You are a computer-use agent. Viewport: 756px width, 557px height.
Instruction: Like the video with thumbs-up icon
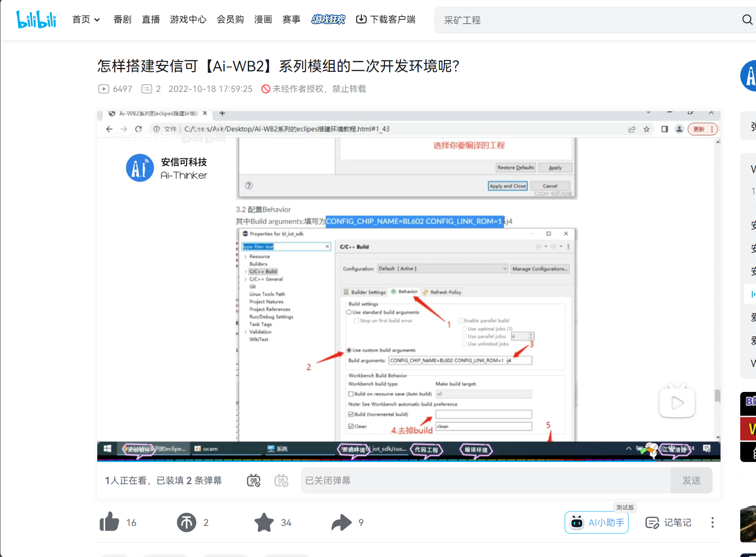click(110, 522)
